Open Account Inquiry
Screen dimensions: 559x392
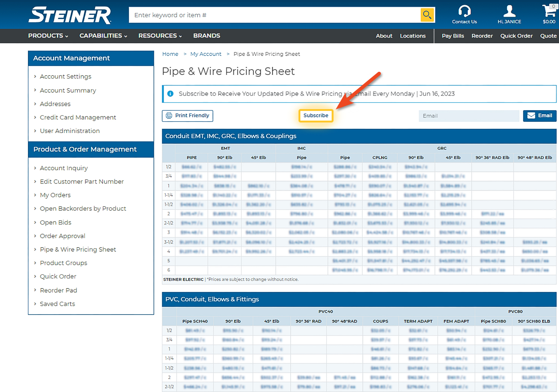coord(64,168)
